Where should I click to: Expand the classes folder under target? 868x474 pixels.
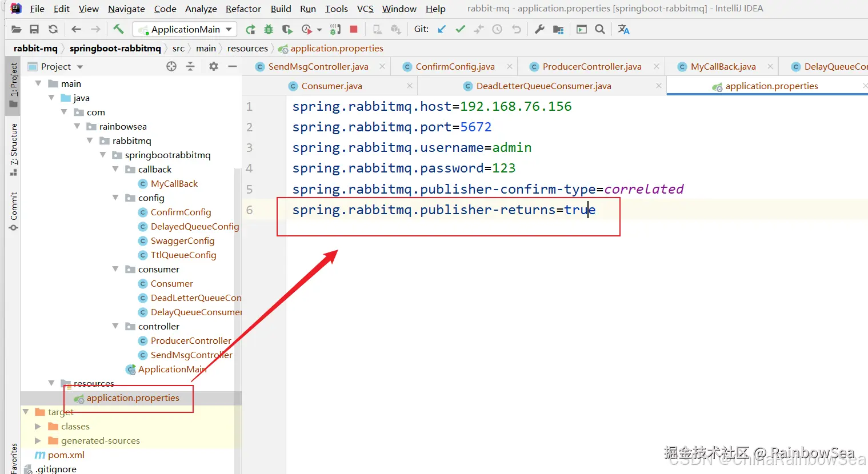tap(38, 426)
